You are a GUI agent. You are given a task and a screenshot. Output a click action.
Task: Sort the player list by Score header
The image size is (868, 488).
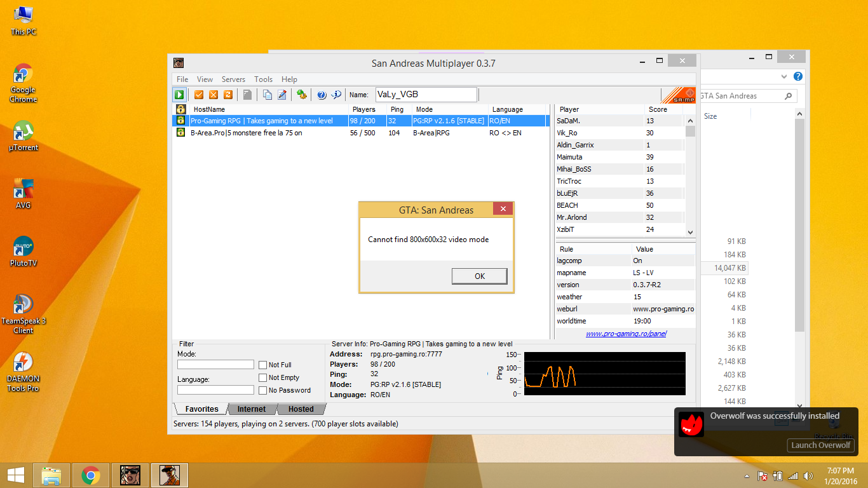point(663,109)
